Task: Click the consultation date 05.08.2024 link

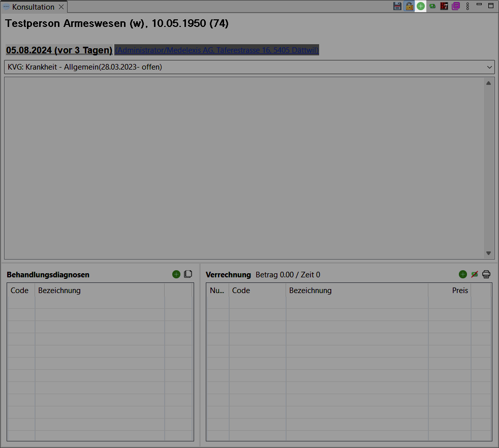Action: pos(59,50)
